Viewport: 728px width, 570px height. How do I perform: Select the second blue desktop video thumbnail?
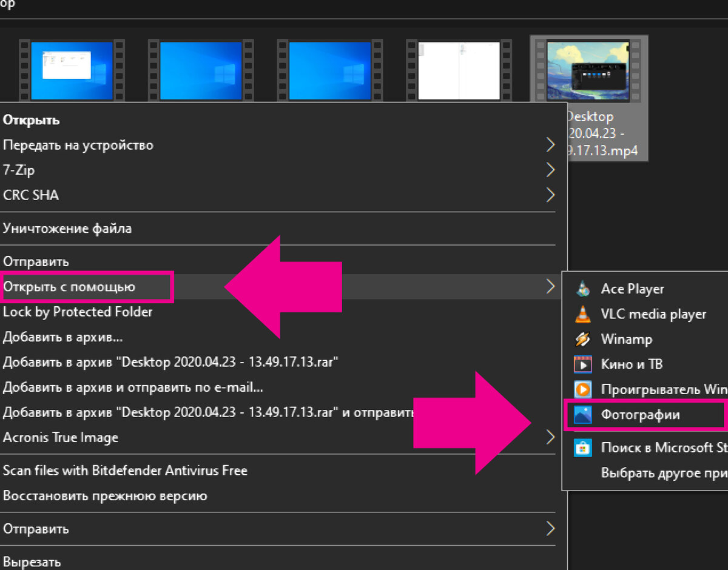(201, 70)
